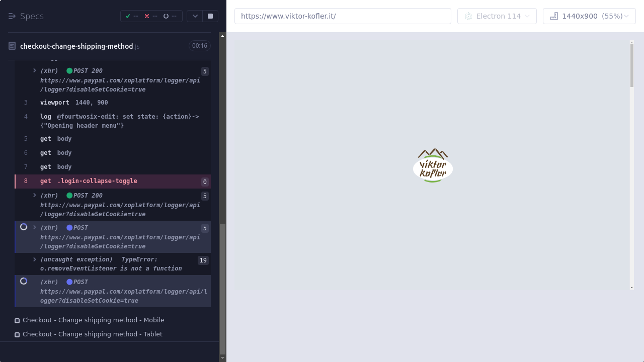This screenshot has width=644, height=362.
Task: Open the Electron 114 browser dropdown
Action: click(x=497, y=16)
